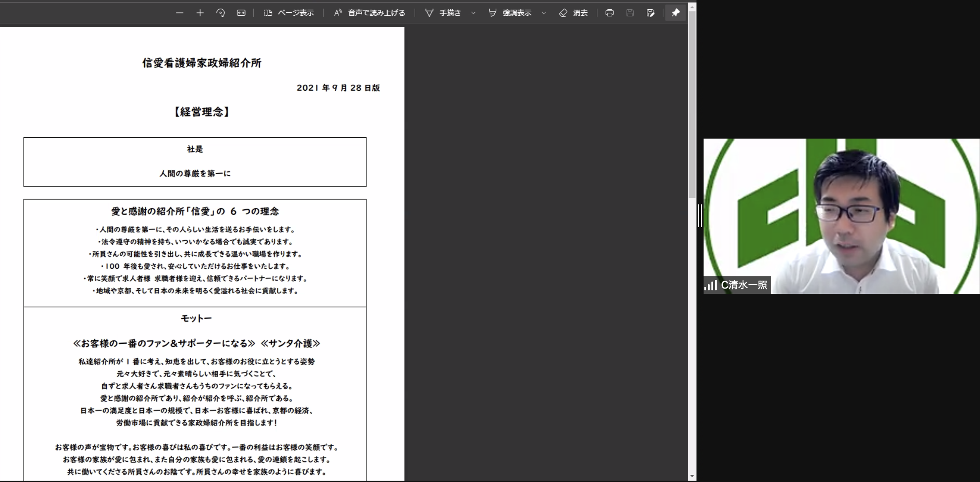Click the line starting 労働市場に貢献できる
The image size is (980, 482).
pos(197,423)
